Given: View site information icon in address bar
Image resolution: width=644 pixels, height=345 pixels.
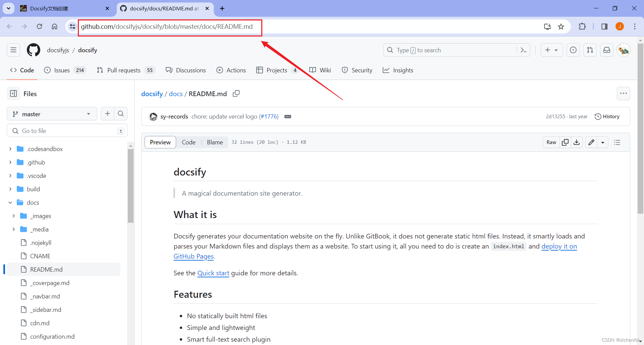Looking at the screenshot, I should point(72,26).
